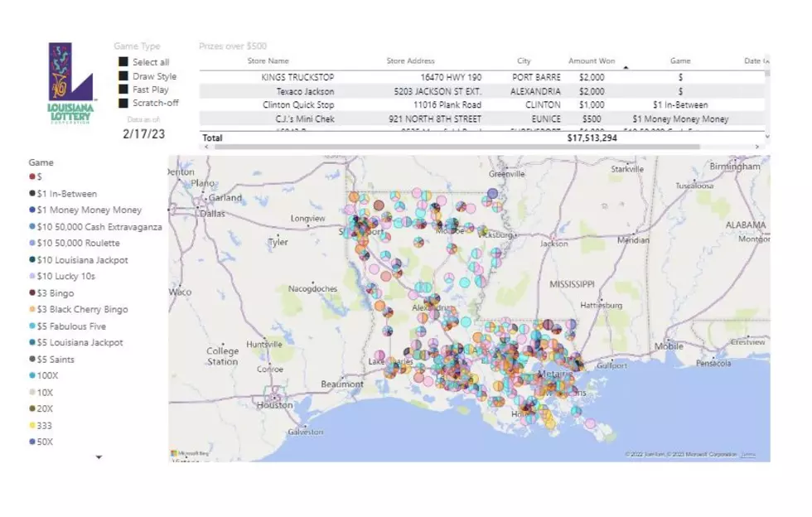
Task: Click the table's horizontal scrollbar
Action: click(x=457, y=147)
